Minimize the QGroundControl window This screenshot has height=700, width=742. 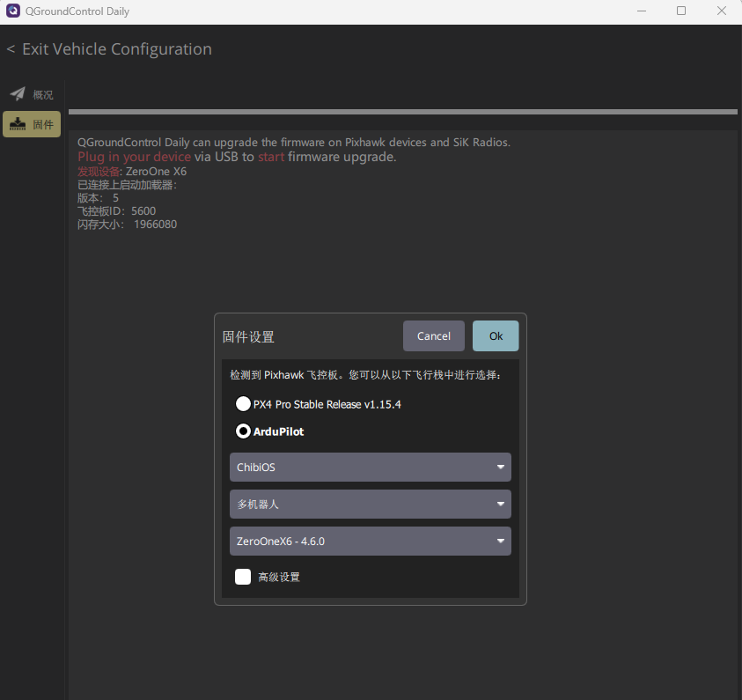pos(642,11)
